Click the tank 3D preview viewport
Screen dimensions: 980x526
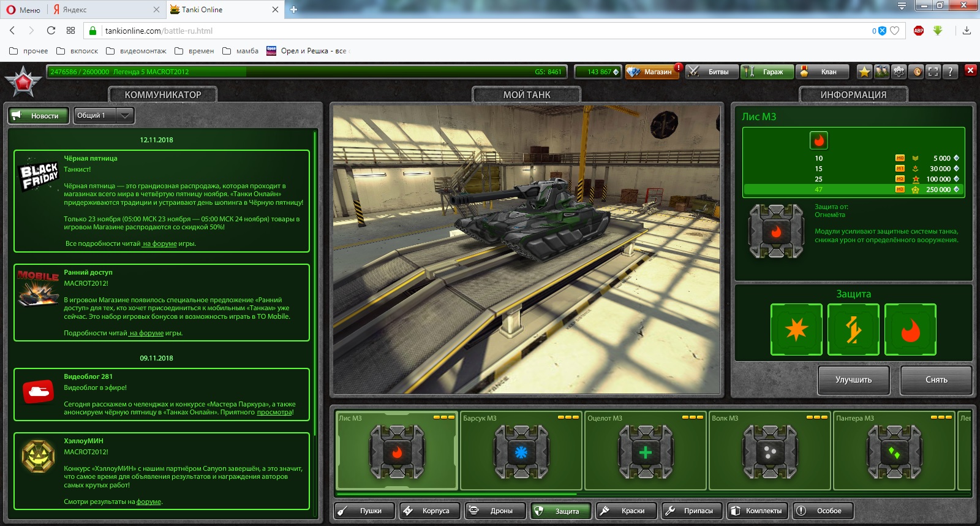[x=527, y=250]
